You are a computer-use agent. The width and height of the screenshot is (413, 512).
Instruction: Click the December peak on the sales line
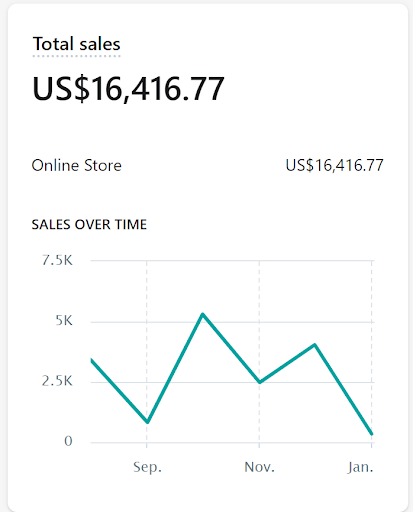[x=315, y=345]
